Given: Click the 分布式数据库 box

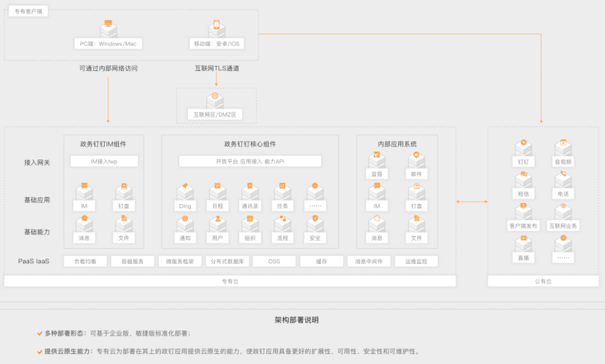Looking at the screenshot, I should coord(227,261).
